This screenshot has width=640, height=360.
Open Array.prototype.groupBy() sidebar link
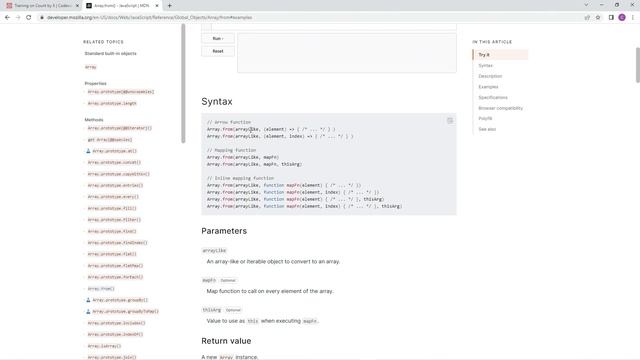click(120, 300)
